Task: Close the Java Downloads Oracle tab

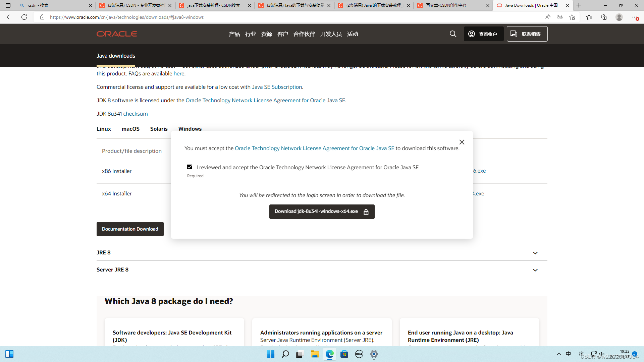Action: click(x=567, y=5)
